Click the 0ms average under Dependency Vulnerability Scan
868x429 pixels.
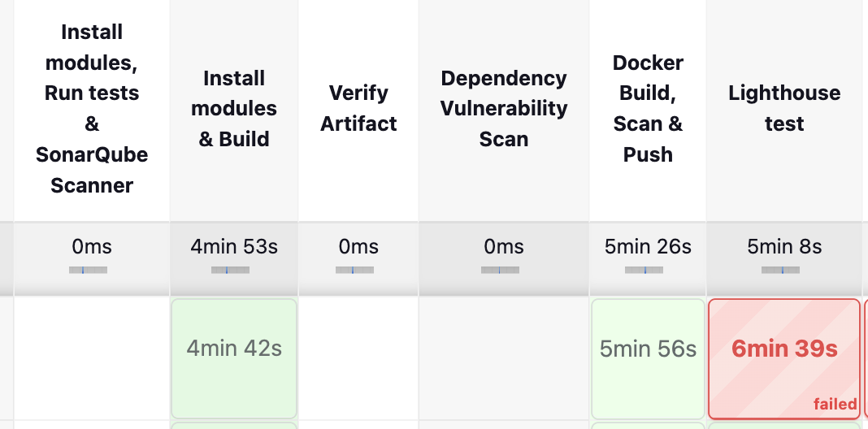coord(504,247)
